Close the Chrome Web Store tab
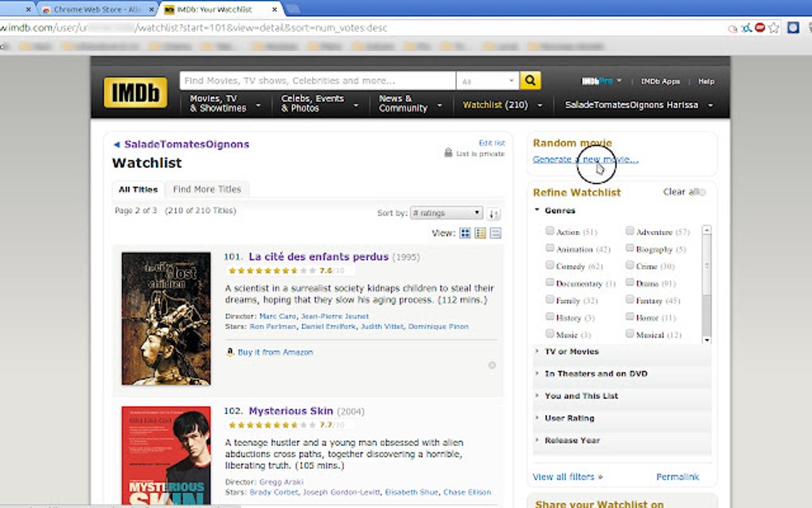812x508 pixels. coord(152,10)
